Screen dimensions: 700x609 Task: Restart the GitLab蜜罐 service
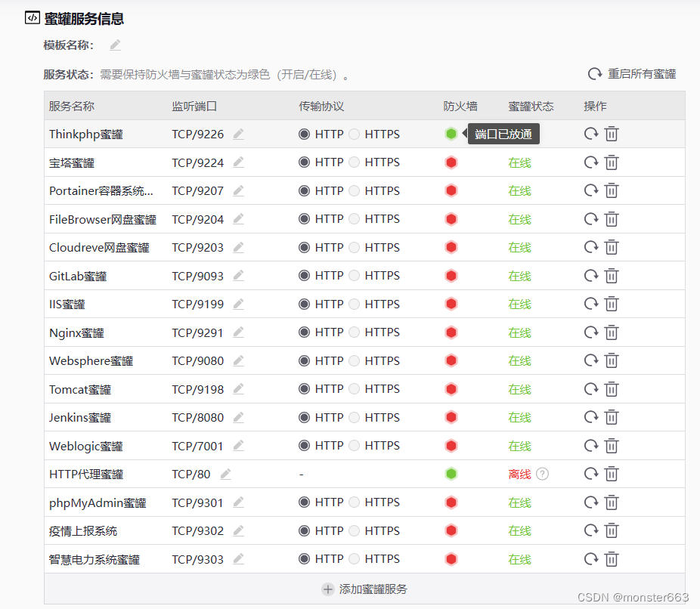click(591, 276)
